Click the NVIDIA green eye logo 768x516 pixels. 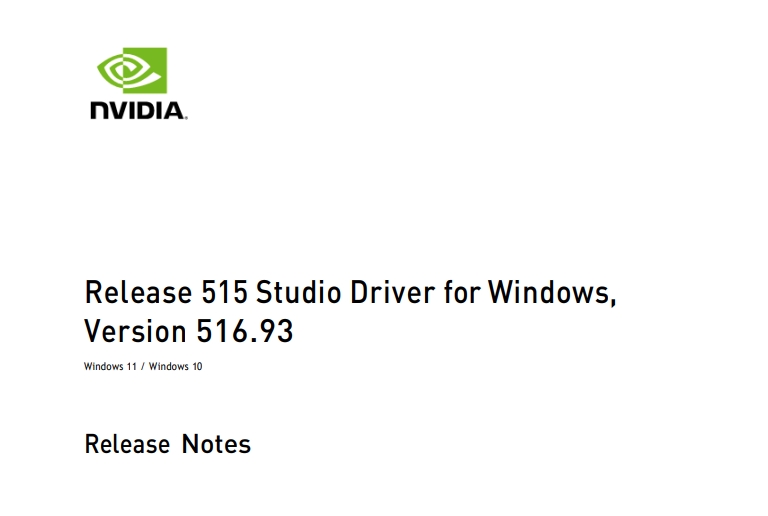click(132, 70)
